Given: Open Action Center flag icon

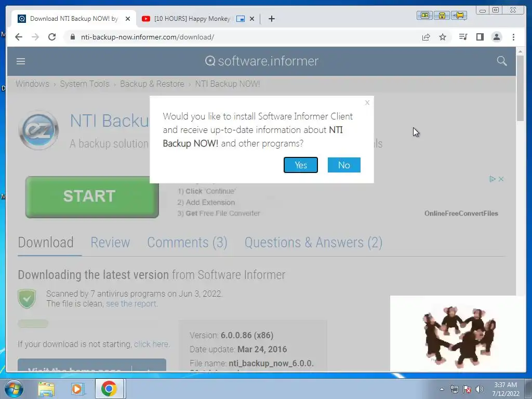Looking at the screenshot, I should [467, 389].
